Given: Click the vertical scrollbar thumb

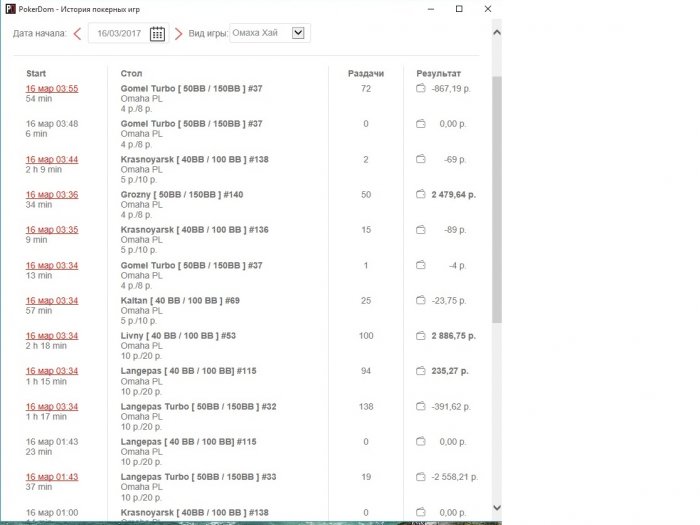Looking at the screenshot, I should click(x=496, y=199).
